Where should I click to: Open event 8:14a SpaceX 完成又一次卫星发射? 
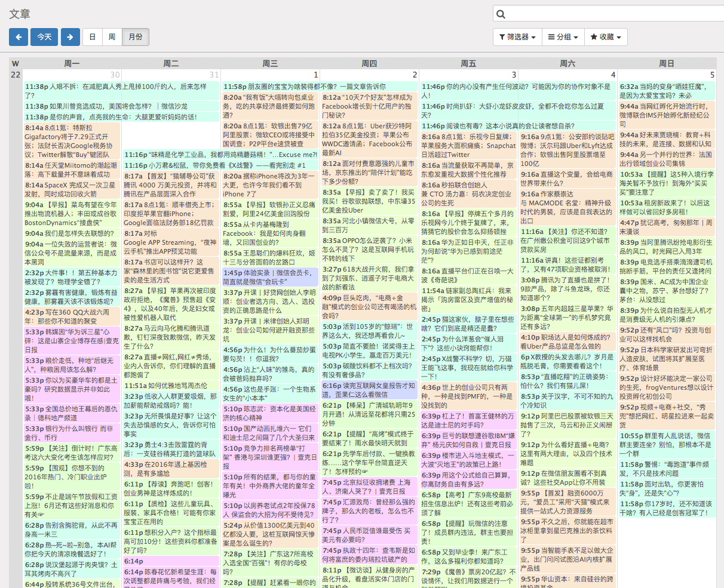tap(72, 190)
